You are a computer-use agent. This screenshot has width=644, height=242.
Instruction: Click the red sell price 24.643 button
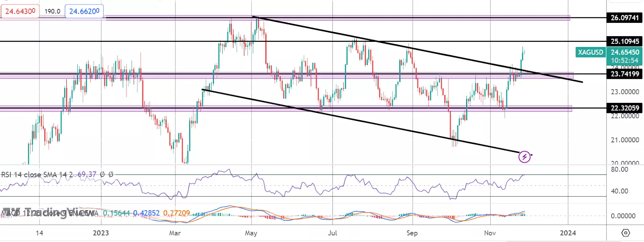(x=20, y=11)
